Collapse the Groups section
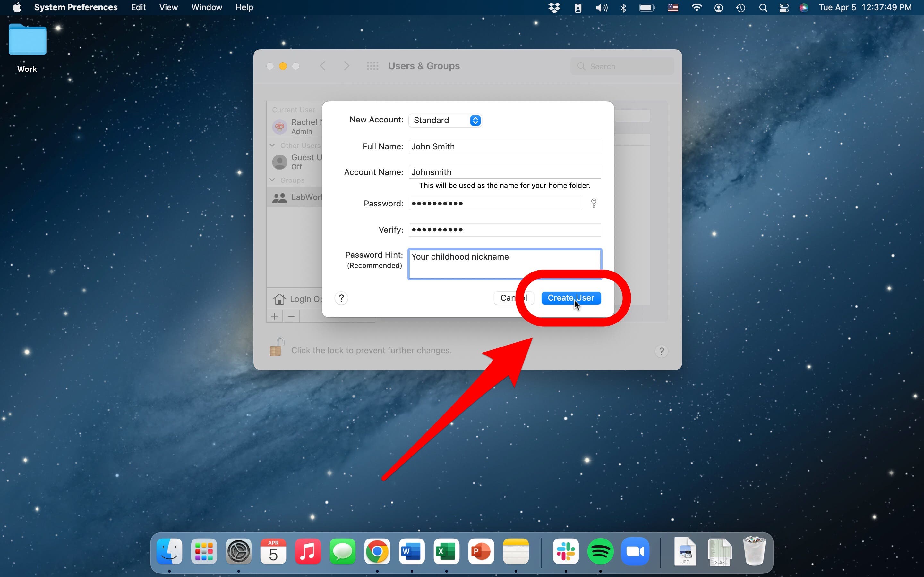Screen dimensions: 924x577 click(272, 180)
